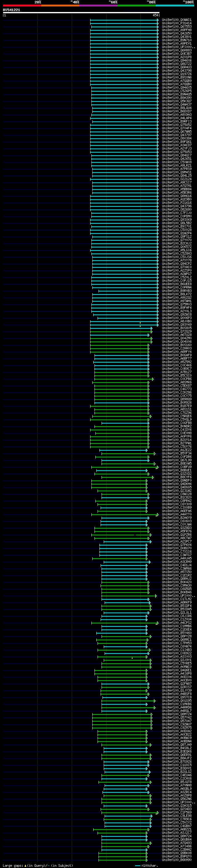Select the query name AV541221
The height and width of the screenshot is (868, 197).
click(x=11, y=10)
